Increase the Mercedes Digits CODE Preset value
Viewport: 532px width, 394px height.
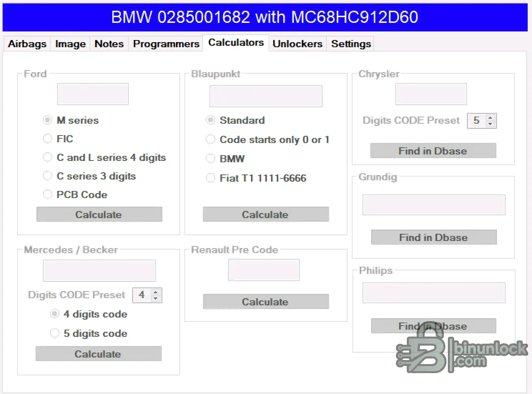156,292
